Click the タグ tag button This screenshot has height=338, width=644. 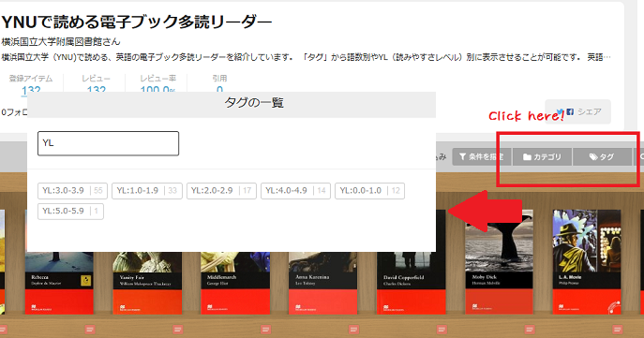[x=602, y=156]
